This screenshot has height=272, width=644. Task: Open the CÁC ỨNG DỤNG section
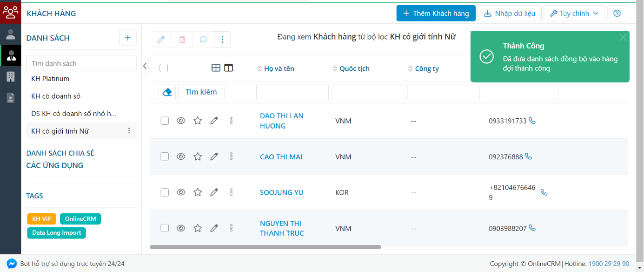click(x=55, y=165)
